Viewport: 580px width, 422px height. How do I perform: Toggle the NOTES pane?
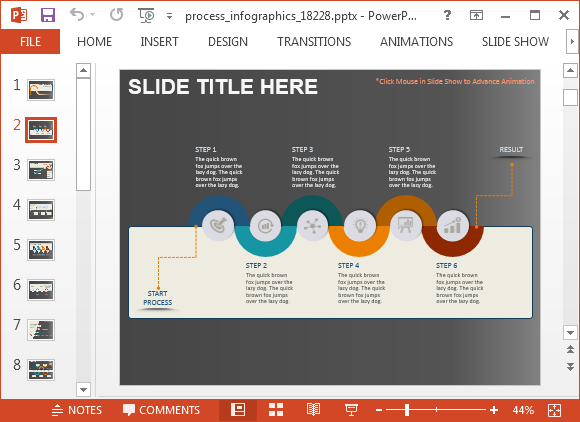[x=77, y=410]
